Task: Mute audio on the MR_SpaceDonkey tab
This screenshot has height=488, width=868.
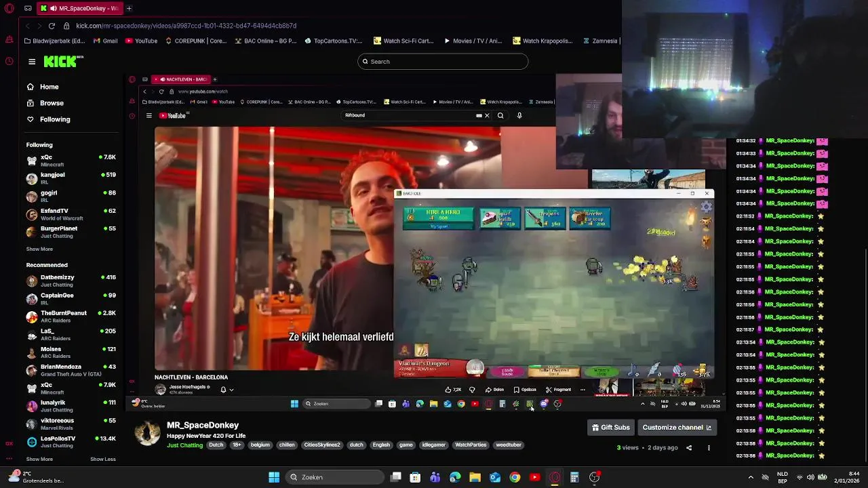Action: (x=53, y=8)
